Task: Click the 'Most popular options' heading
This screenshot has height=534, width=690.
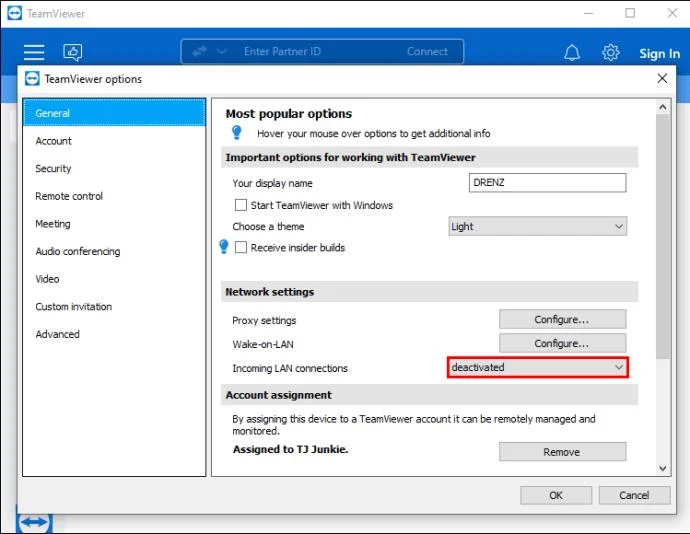Action: point(289,114)
